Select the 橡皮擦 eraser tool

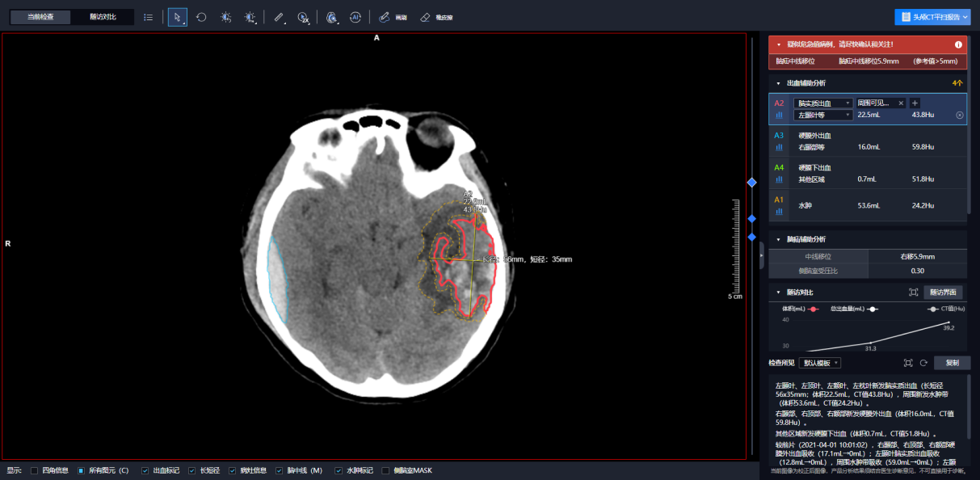(436, 17)
